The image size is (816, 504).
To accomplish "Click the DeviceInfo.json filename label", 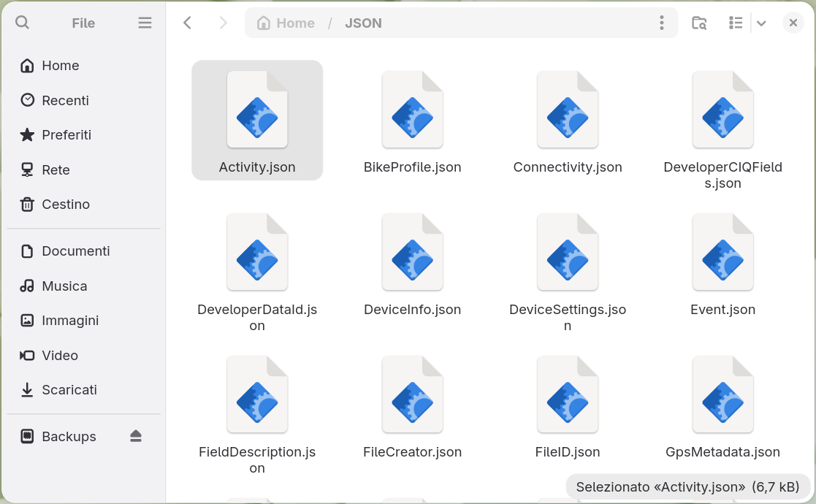I will click(412, 310).
